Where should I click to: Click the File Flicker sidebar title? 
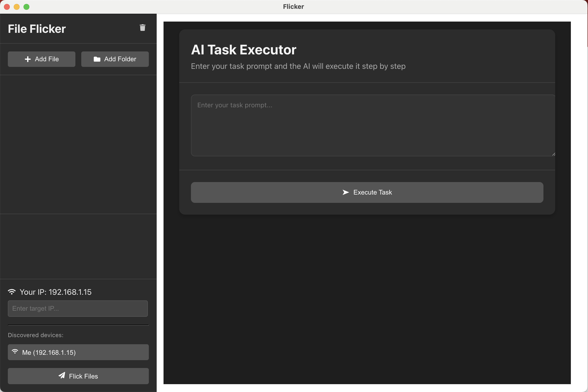click(37, 29)
